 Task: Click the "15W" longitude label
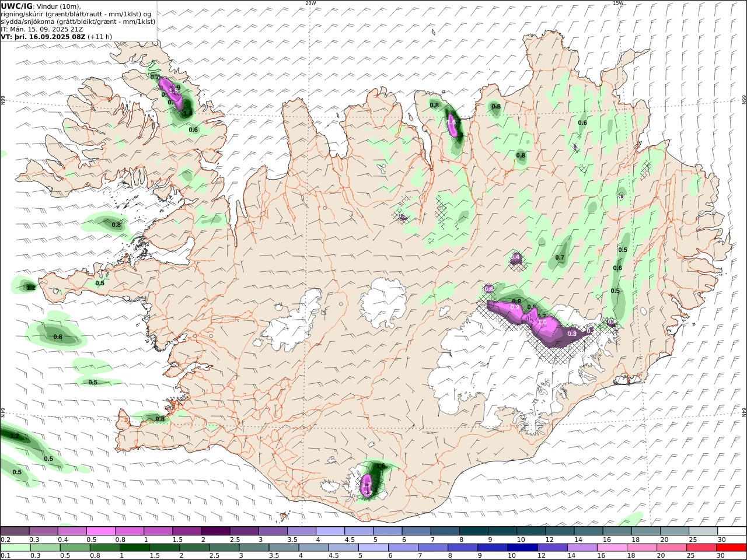tap(618, 3)
